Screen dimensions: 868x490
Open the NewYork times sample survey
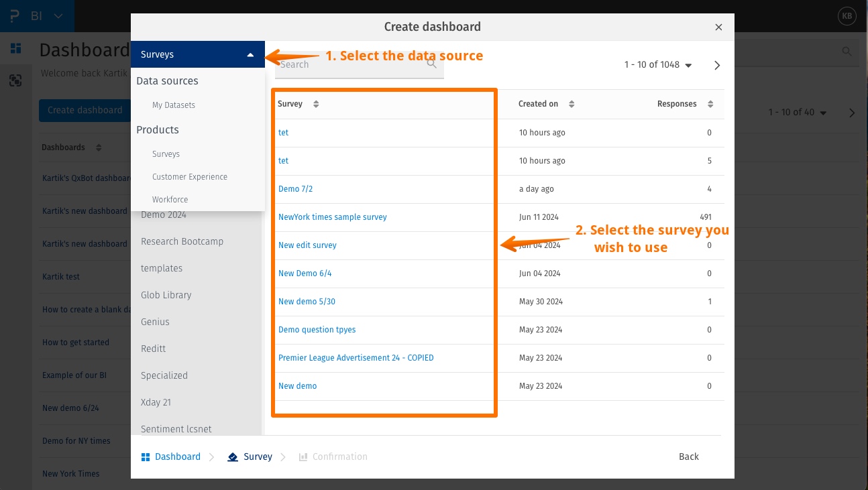332,217
